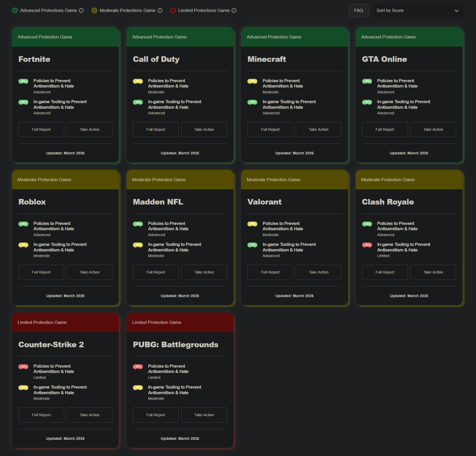Click the info icon beside Advanced Protections Game
Viewport: 476px width, 456px height.
(81, 11)
